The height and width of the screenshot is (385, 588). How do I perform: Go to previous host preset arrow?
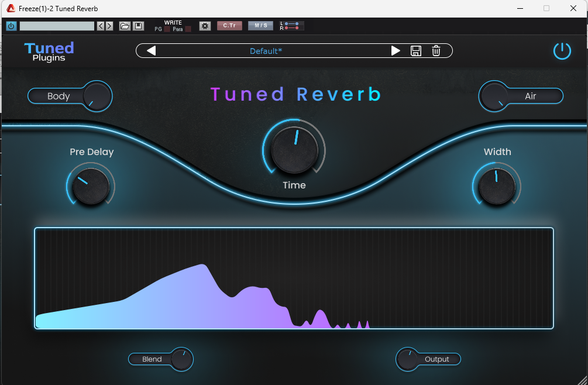pyautogui.click(x=101, y=26)
